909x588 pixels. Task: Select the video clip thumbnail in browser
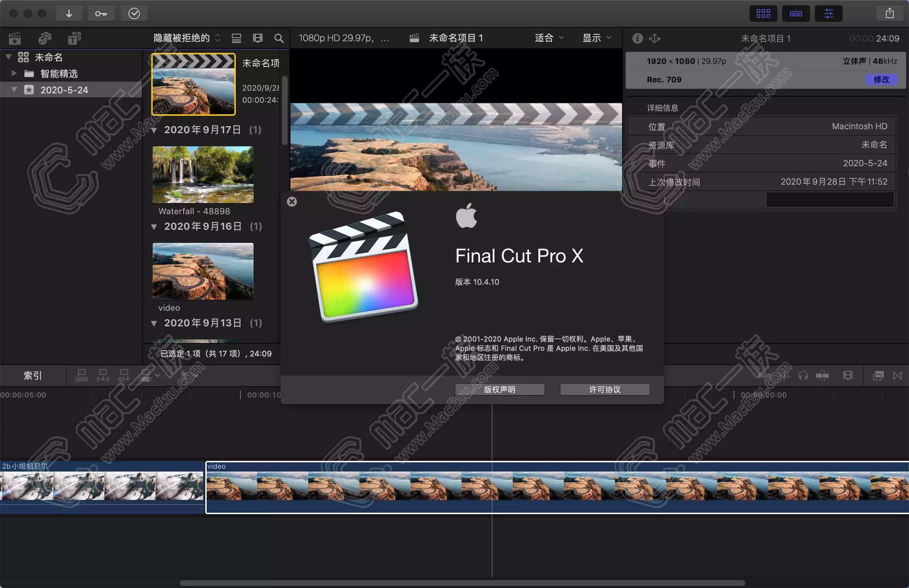tap(203, 271)
